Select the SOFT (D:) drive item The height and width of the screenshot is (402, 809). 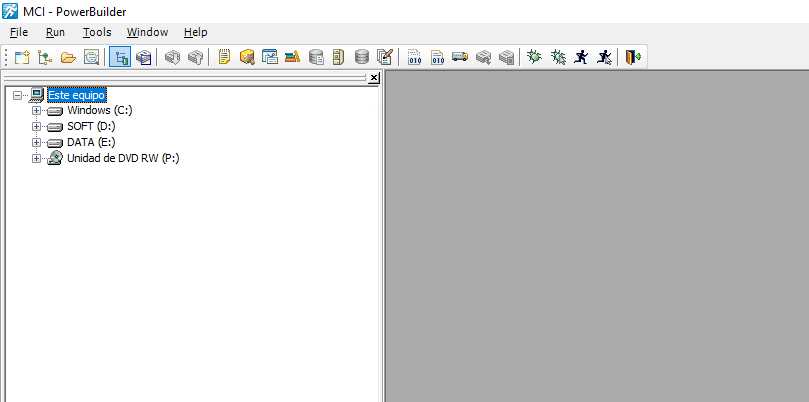pos(90,127)
